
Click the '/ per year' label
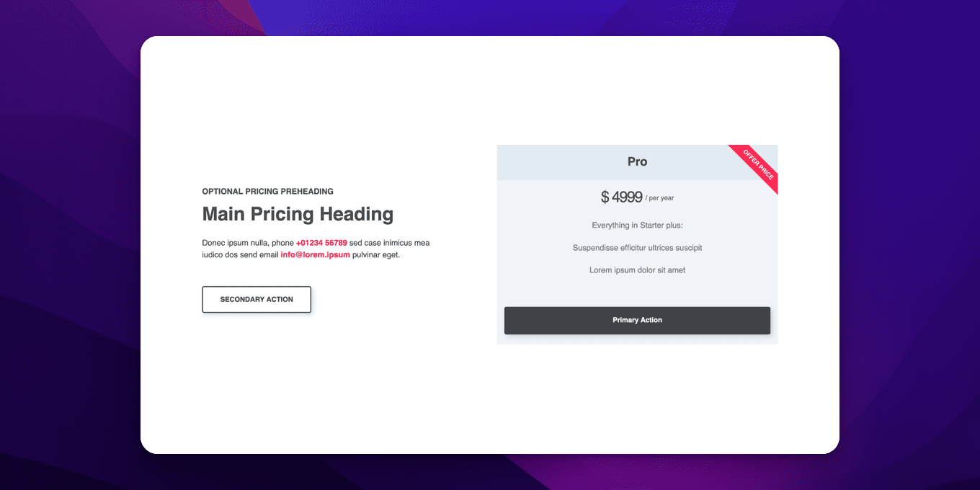pos(660,198)
